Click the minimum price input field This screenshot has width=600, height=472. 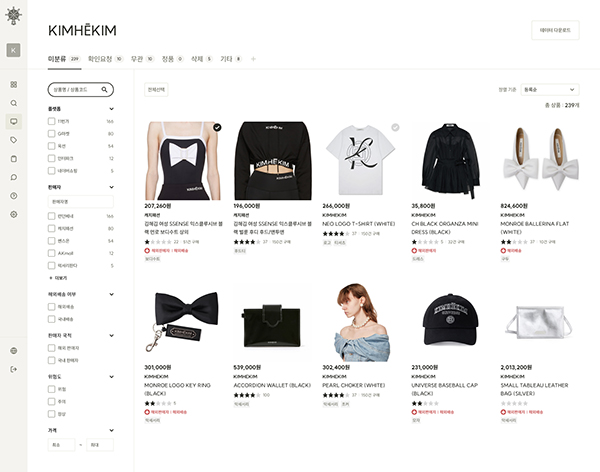(61, 445)
